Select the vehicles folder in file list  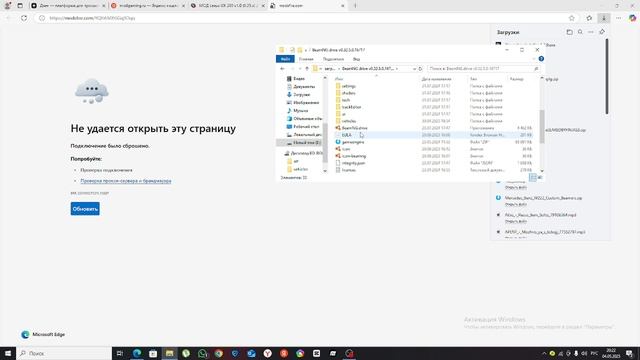click(349, 121)
